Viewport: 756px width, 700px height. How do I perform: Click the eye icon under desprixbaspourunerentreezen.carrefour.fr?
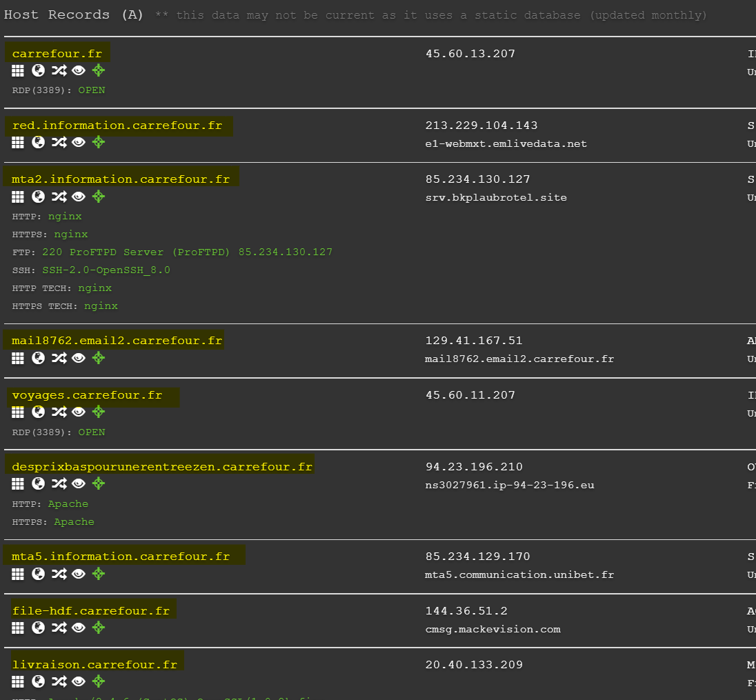(x=79, y=484)
